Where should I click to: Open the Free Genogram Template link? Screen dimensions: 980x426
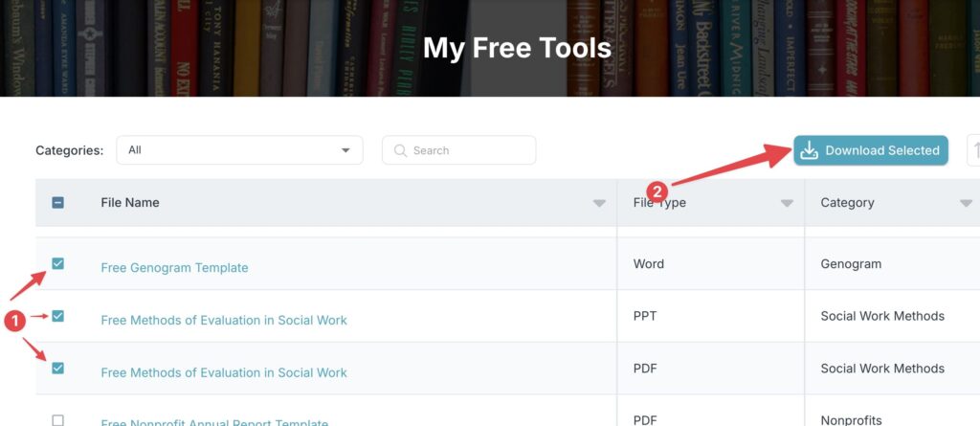pyautogui.click(x=174, y=268)
